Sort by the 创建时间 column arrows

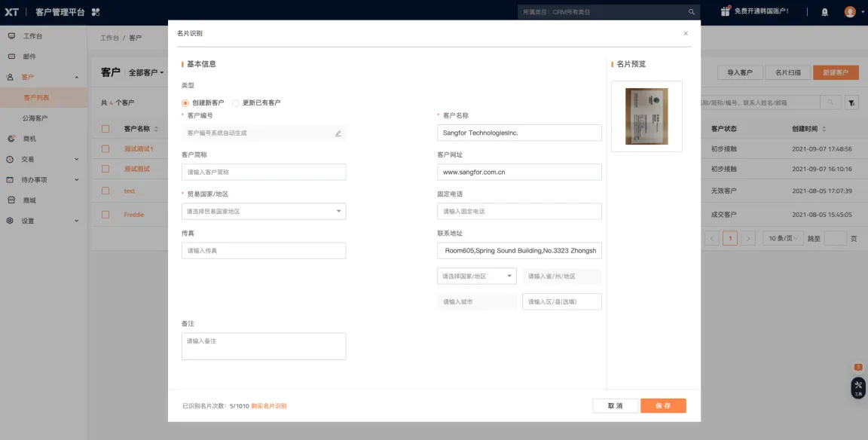824,129
